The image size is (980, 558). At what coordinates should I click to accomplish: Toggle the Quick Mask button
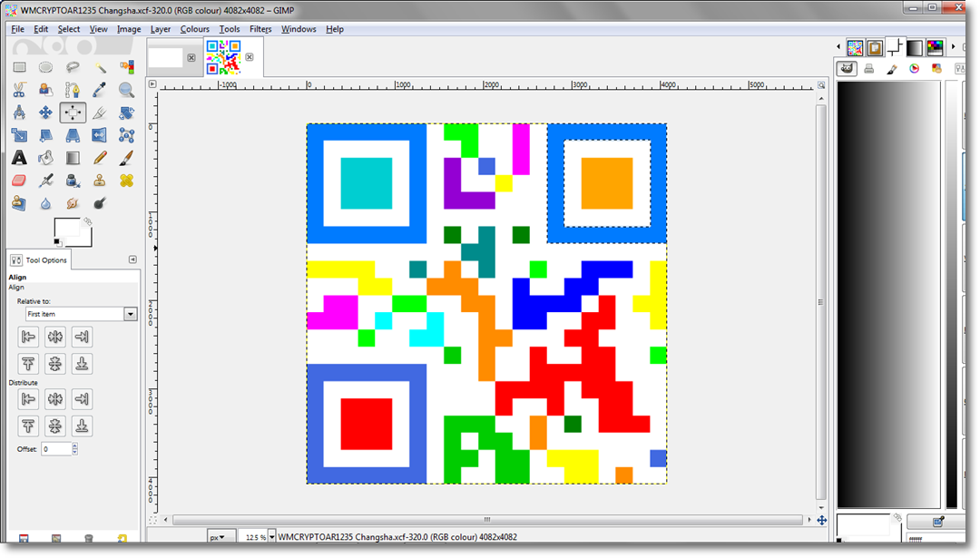(152, 520)
